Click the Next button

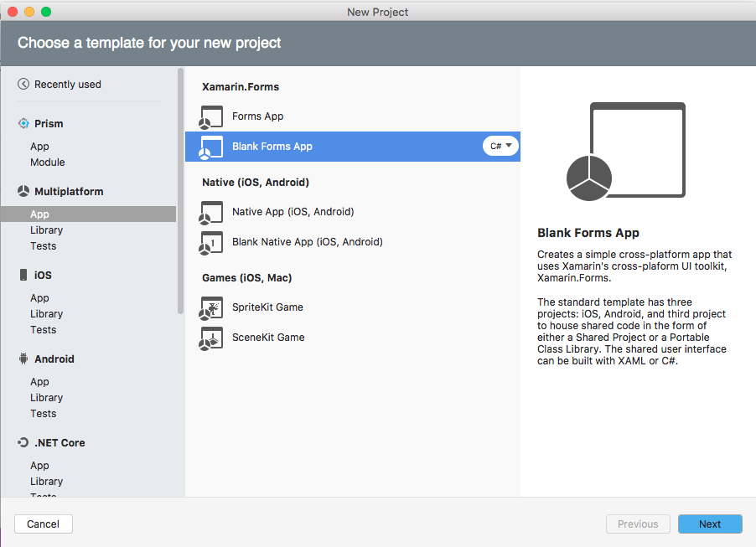coord(709,524)
